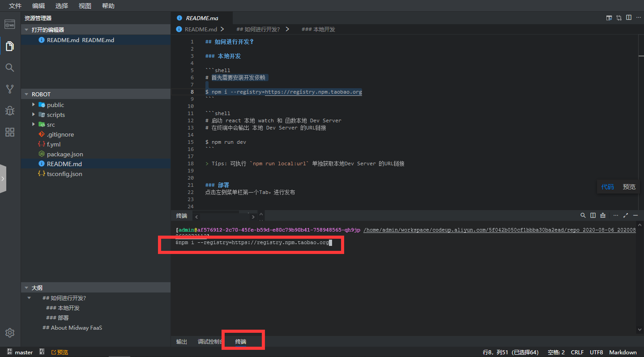This screenshot has width=644, height=357.
Task: Click the status bar icon after master
Action: [42, 352]
